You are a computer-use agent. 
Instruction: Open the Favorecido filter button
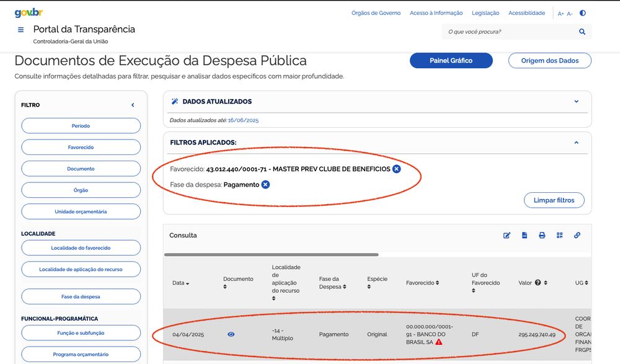[x=81, y=147]
